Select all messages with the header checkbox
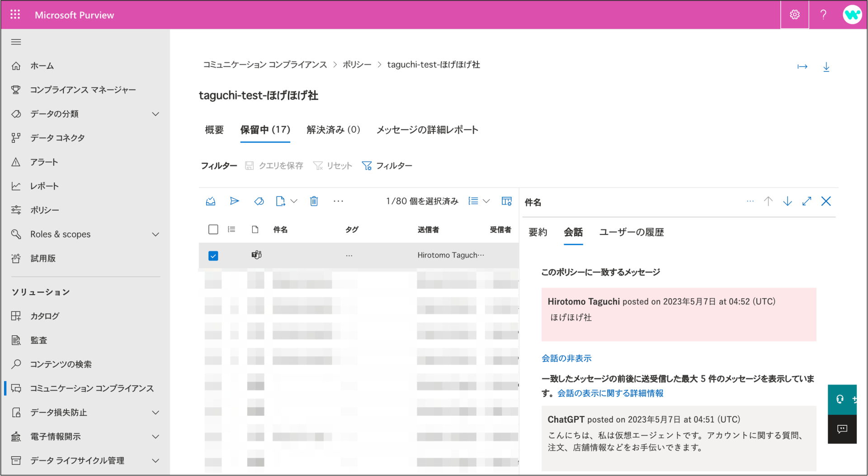This screenshot has height=476, width=868. click(x=213, y=229)
